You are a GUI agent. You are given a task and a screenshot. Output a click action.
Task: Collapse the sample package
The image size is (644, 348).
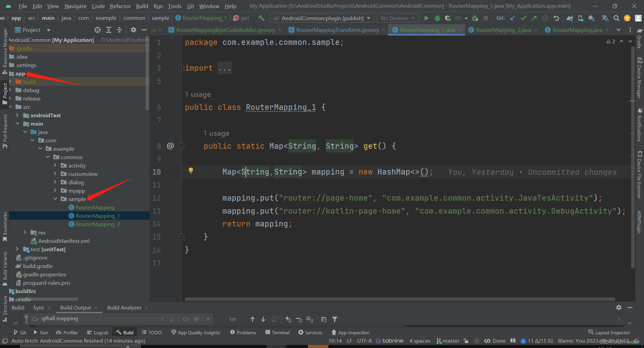click(55, 199)
